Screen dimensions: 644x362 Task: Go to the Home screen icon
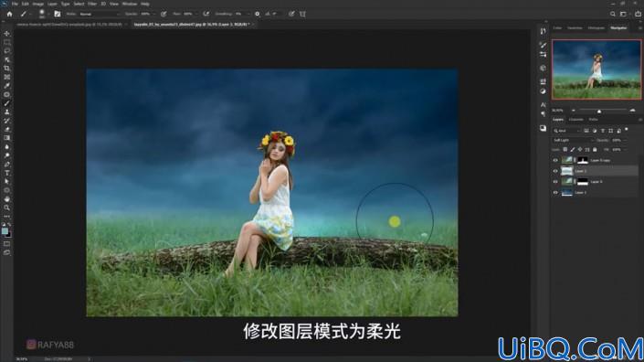9,14
